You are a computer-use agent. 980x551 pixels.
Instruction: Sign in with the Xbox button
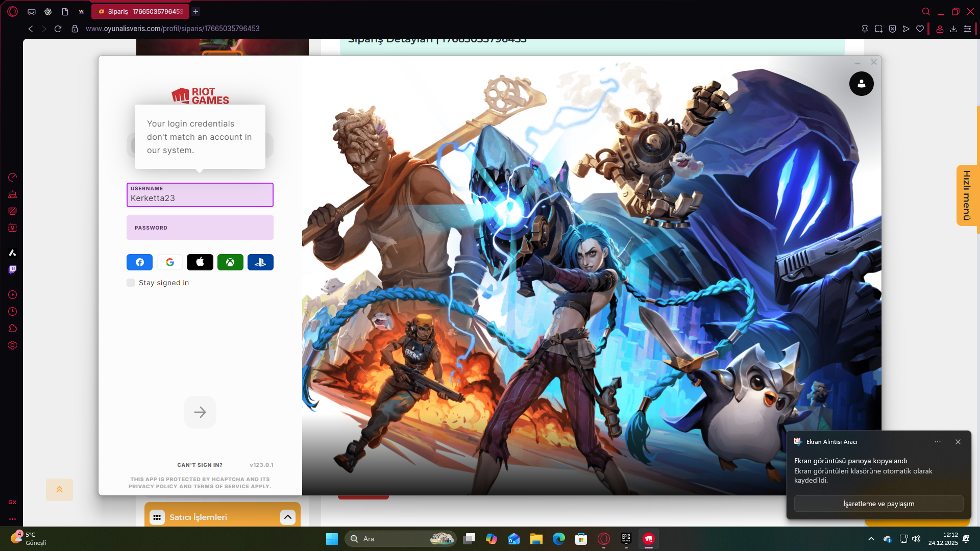point(230,262)
